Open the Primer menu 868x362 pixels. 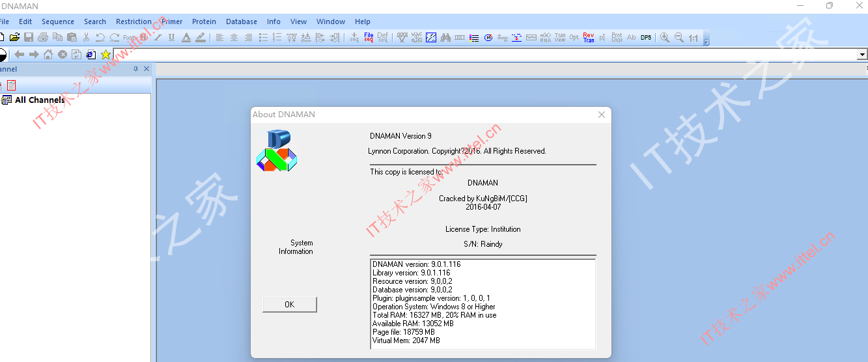pyautogui.click(x=173, y=21)
